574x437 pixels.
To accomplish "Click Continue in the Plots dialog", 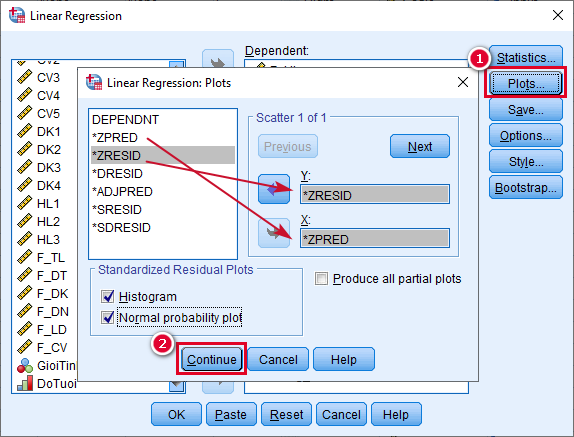I will coord(212,359).
